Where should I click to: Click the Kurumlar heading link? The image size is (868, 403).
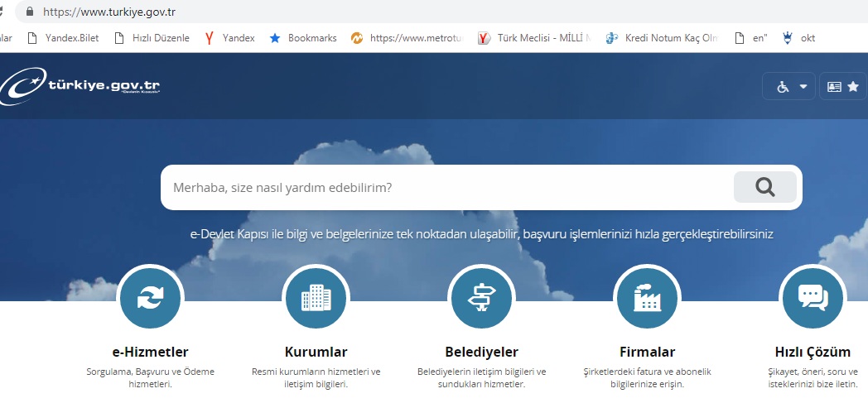(x=316, y=352)
